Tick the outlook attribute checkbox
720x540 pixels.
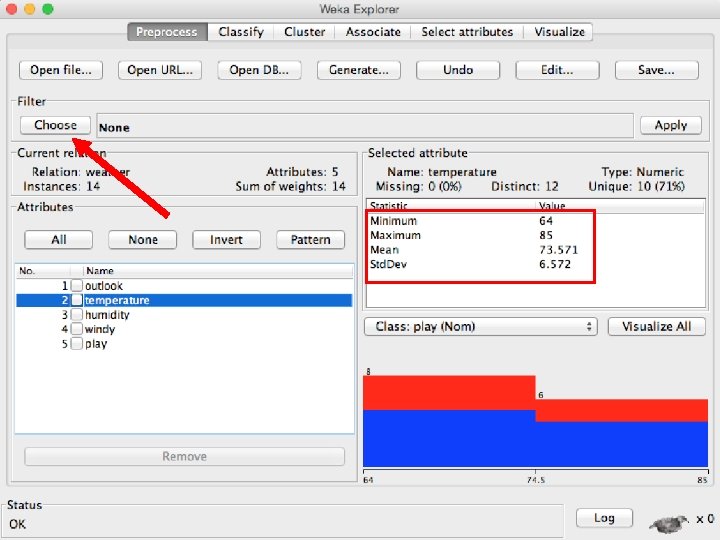(x=77, y=286)
